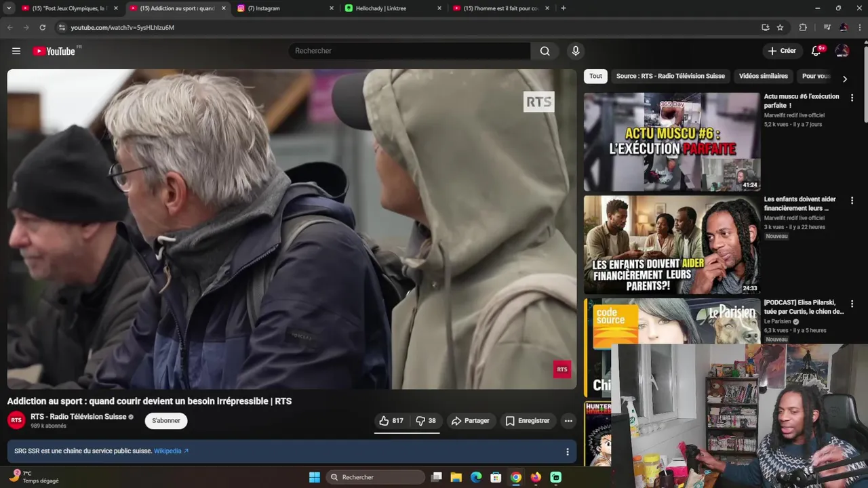Open File Explorer from taskbar

point(456,477)
